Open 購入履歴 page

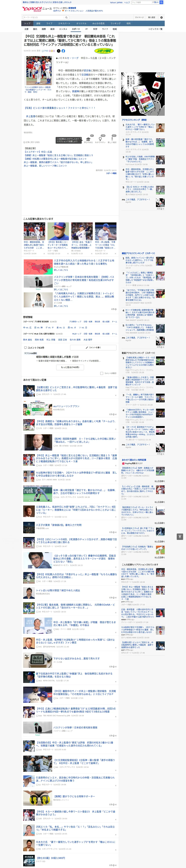click(152, 18)
